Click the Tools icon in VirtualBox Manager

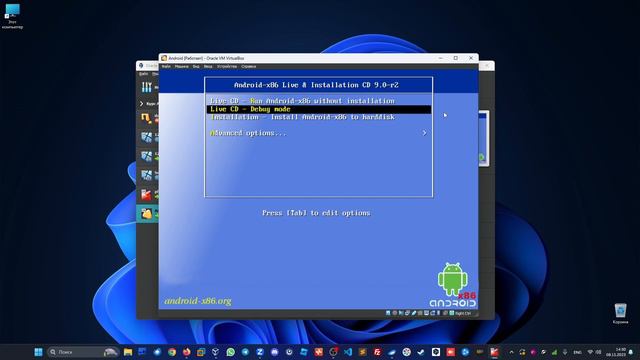click(147, 87)
